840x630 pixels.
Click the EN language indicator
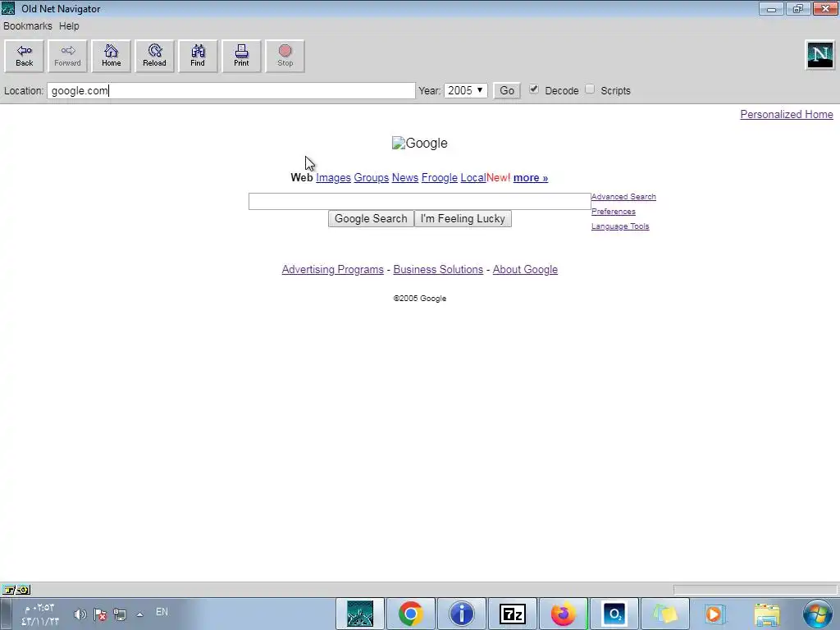[x=162, y=612]
